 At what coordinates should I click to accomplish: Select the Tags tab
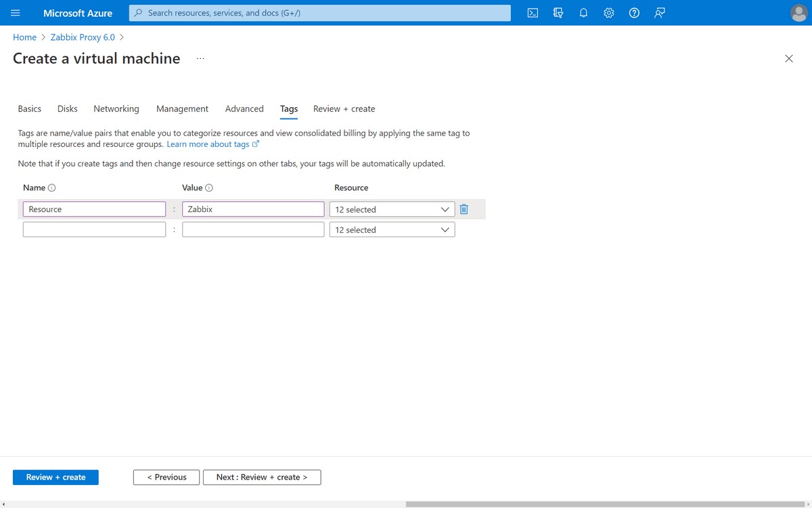(289, 108)
